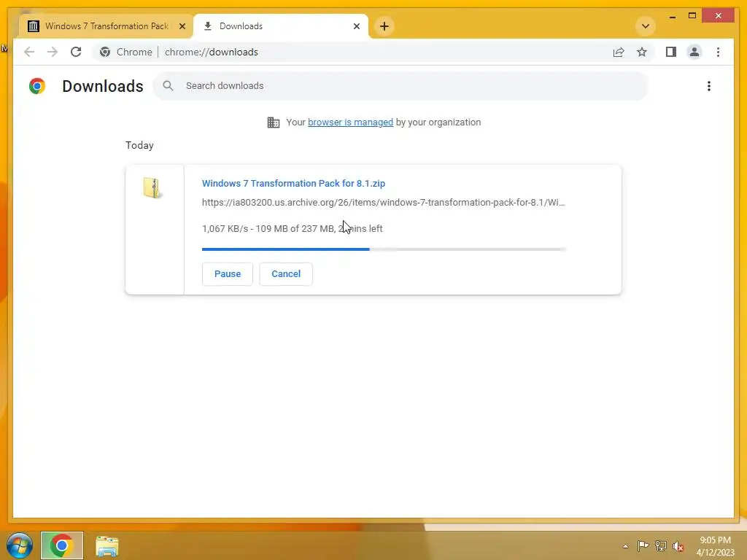The image size is (747, 560).
Task: Select the Downloads tab
Action: pos(281,26)
